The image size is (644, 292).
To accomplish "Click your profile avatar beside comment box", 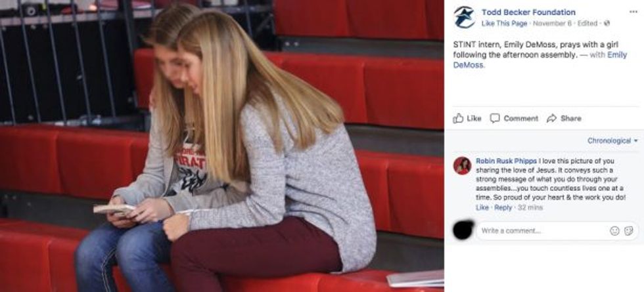I will (463, 230).
